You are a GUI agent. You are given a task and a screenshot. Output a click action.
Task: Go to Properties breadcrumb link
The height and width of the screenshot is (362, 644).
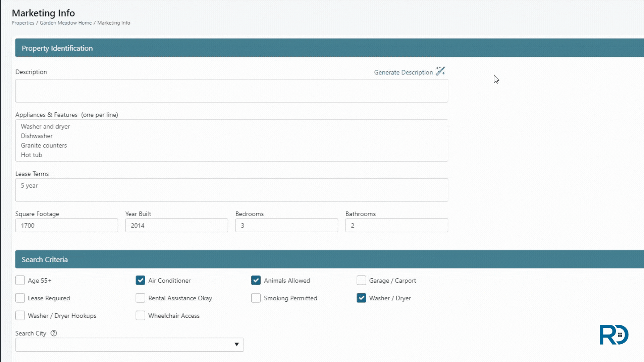tap(23, 23)
